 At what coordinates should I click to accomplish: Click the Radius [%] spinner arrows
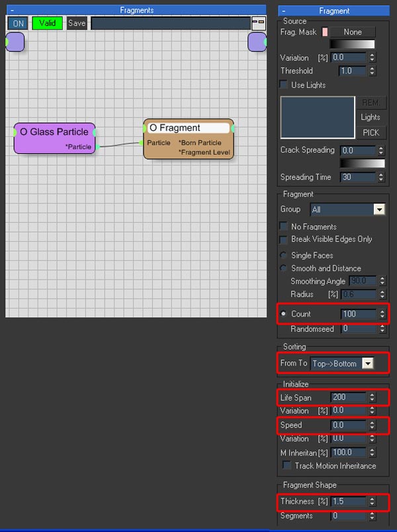(x=382, y=294)
